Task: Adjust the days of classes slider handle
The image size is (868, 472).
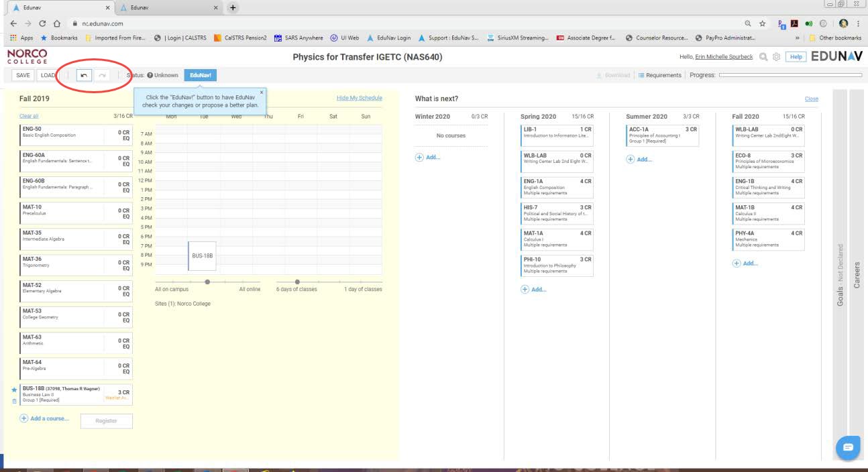Action: click(297, 282)
